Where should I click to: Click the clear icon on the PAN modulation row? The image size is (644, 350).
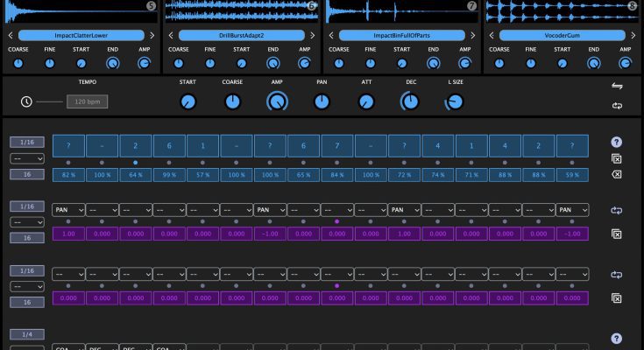point(616,234)
